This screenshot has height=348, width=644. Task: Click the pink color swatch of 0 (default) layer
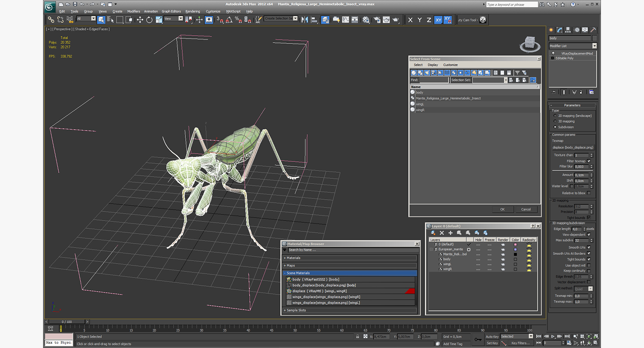515,244
